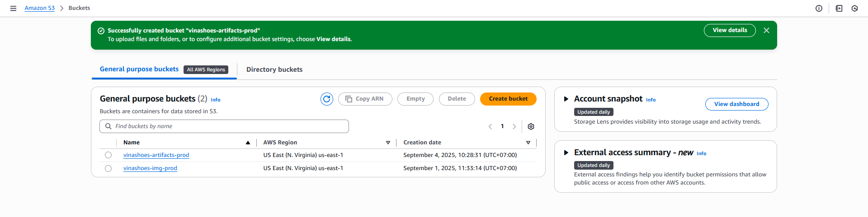
Task: Select the vinashoes-artifacts-prod radio button
Action: (x=108, y=155)
